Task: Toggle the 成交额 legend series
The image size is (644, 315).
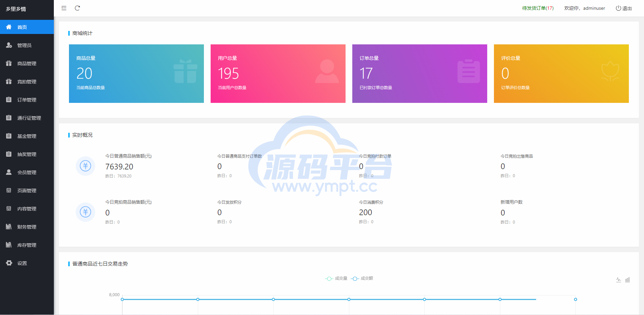Action: pyautogui.click(x=362, y=278)
